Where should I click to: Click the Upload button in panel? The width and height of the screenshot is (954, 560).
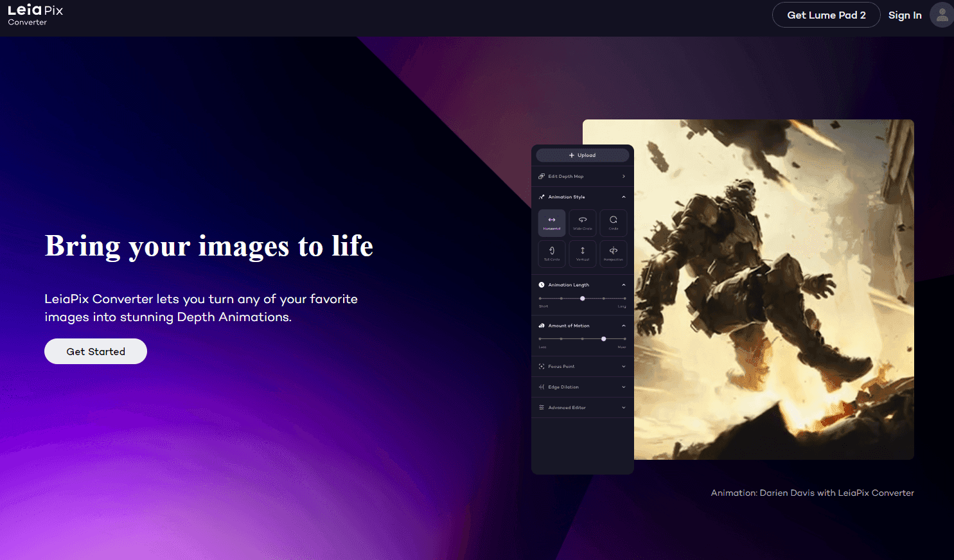click(x=583, y=155)
